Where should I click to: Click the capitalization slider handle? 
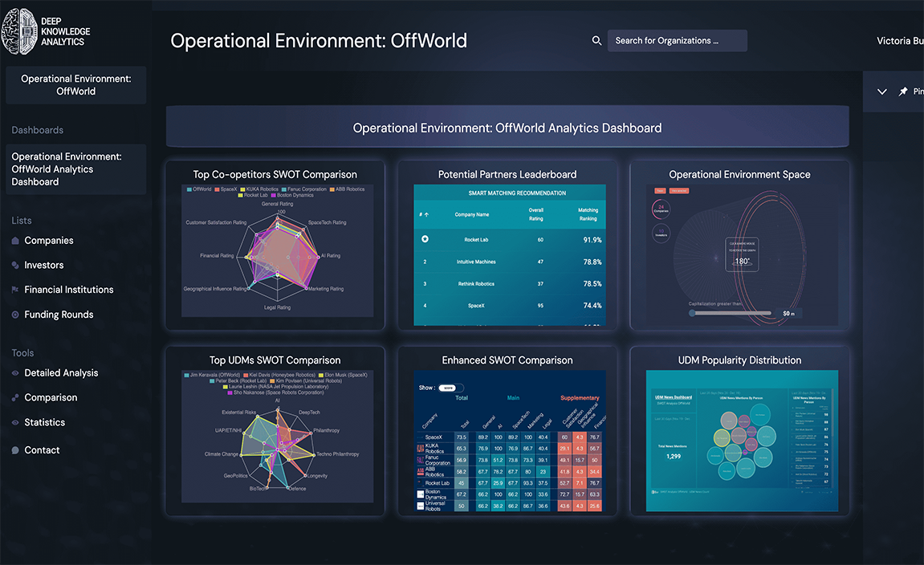click(x=692, y=313)
